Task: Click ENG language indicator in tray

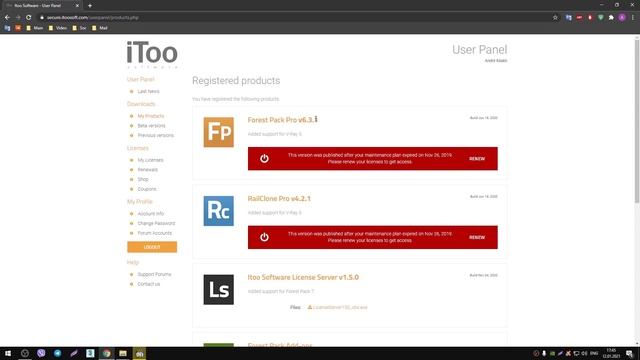Action: [x=594, y=353]
